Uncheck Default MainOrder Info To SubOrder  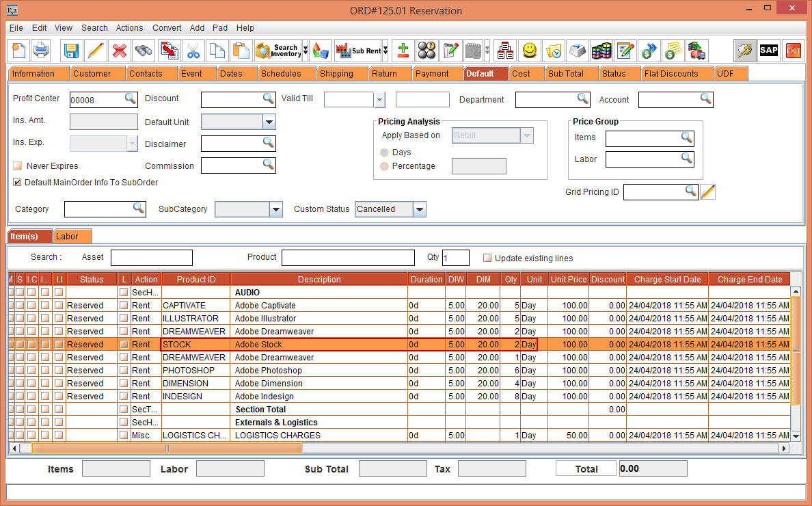(x=18, y=183)
